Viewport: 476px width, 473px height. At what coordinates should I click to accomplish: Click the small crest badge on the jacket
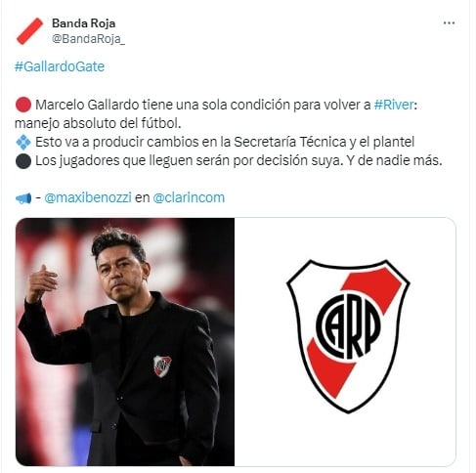click(162, 365)
